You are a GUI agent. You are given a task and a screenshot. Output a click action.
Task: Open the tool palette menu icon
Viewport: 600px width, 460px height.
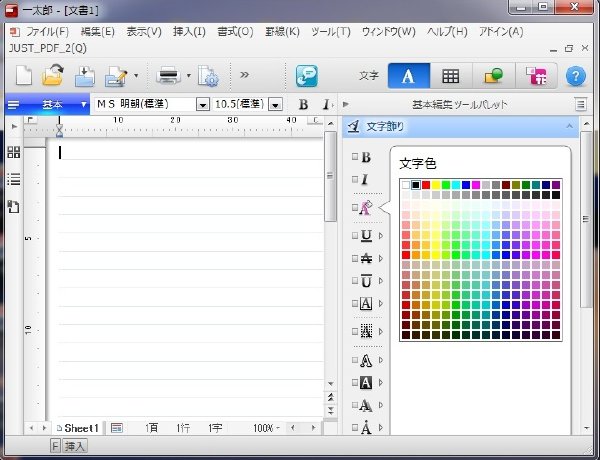(580, 104)
